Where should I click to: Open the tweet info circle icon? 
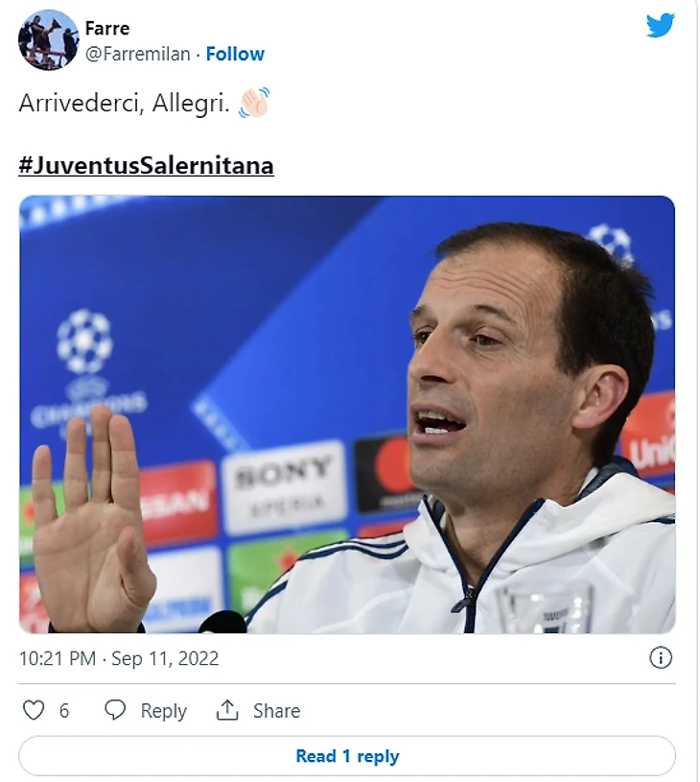coord(661,657)
